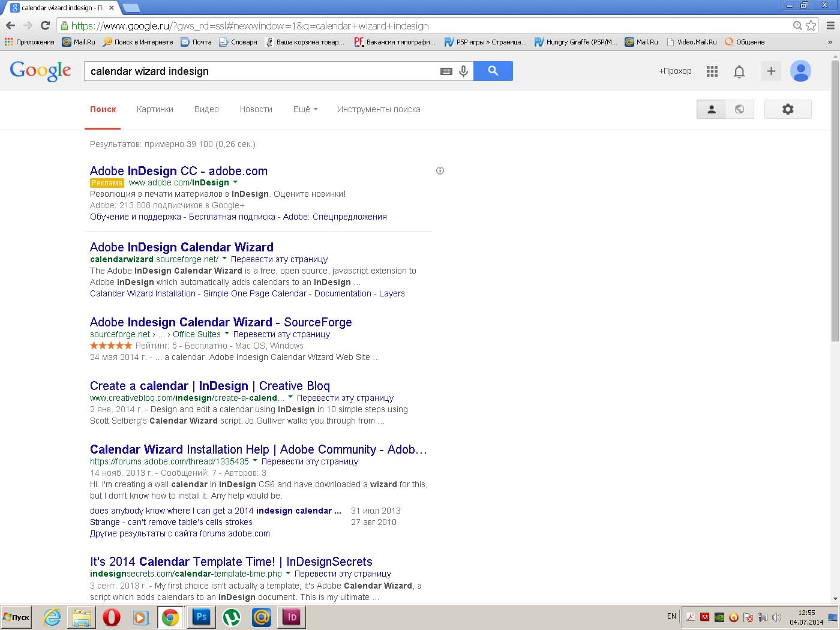Image resolution: width=840 pixels, height=630 pixels.
Task: Expand arrow beside calendarwizard.sourceforge.net
Action: coord(224,259)
